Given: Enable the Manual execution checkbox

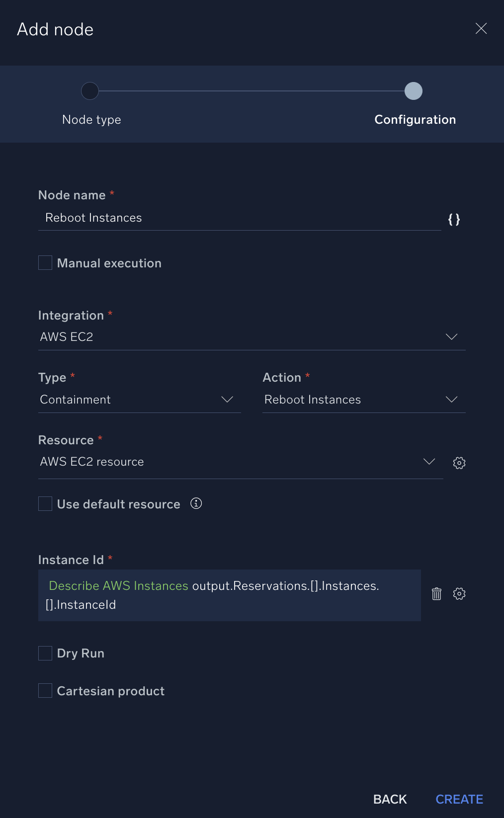Looking at the screenshot, I should (x=45, y=263).
